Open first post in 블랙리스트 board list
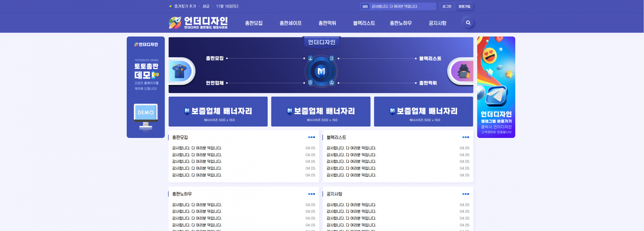The image size is (644, 231). [351, 148]
